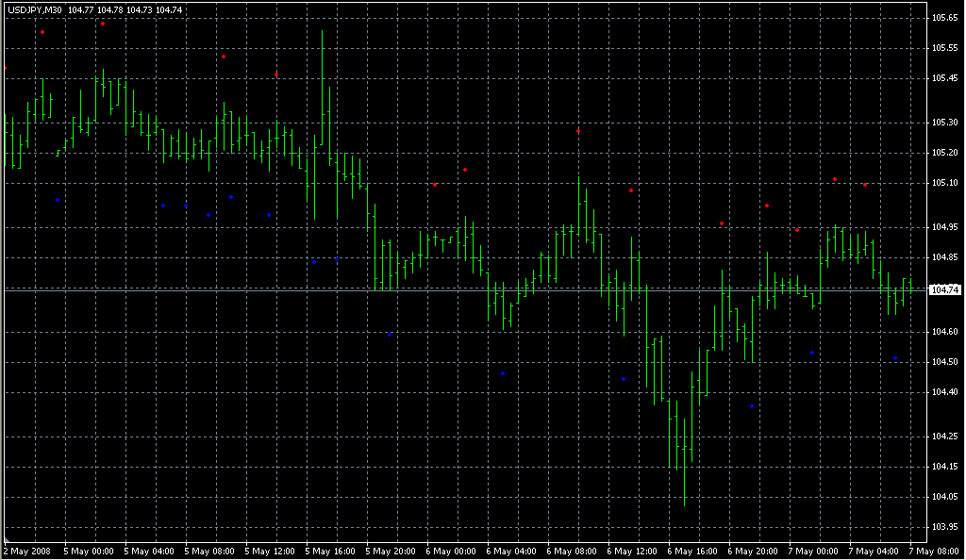Click the USDJPY,M30 symbol label
This screenshot has width=966, height=560.
(x=35, y=10)
